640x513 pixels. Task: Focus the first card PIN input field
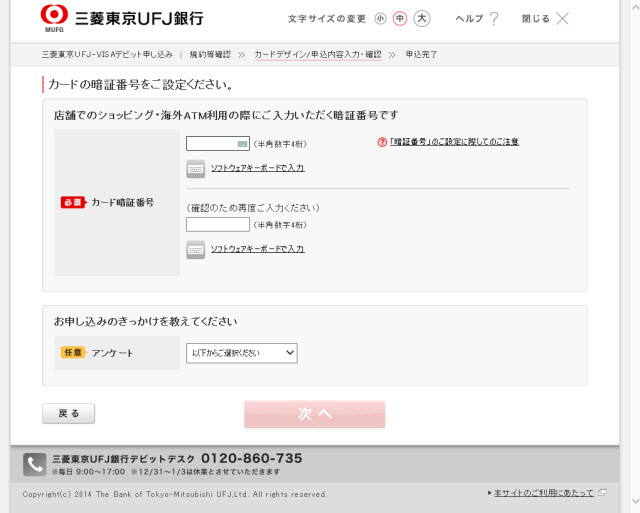[x=218, y=143]
